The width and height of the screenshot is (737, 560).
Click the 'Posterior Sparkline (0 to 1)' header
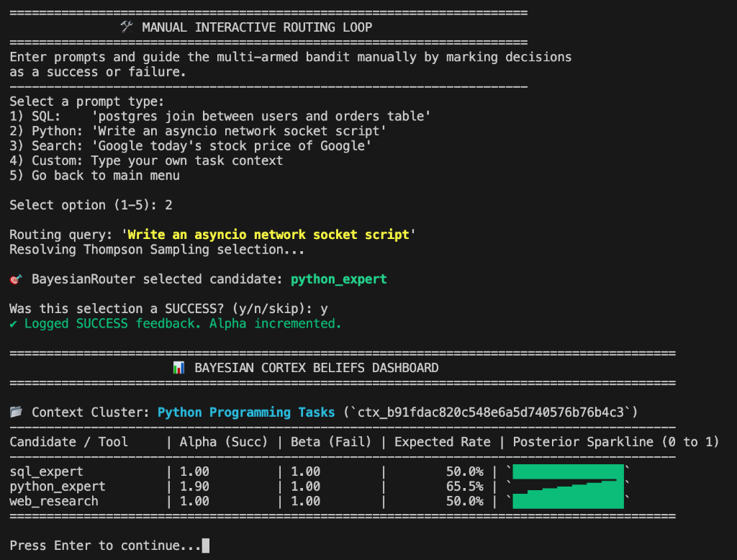[616, 442]
